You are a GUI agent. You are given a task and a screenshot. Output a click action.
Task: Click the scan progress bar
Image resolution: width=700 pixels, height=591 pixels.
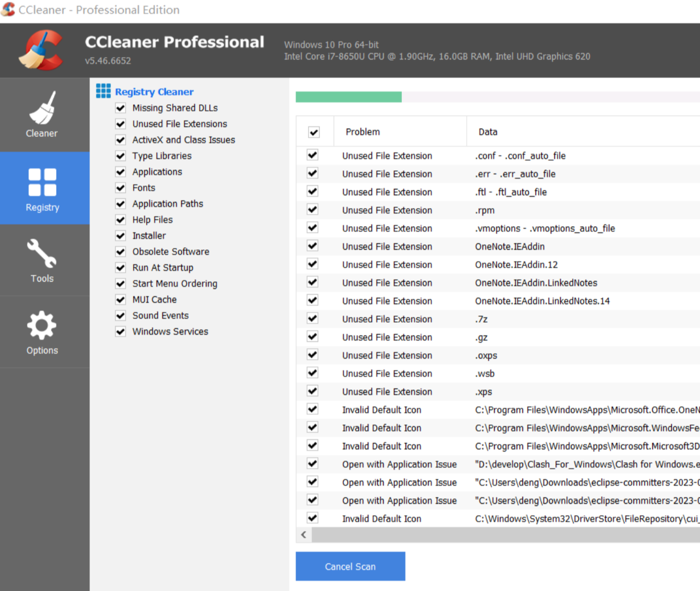pos(498,97)
